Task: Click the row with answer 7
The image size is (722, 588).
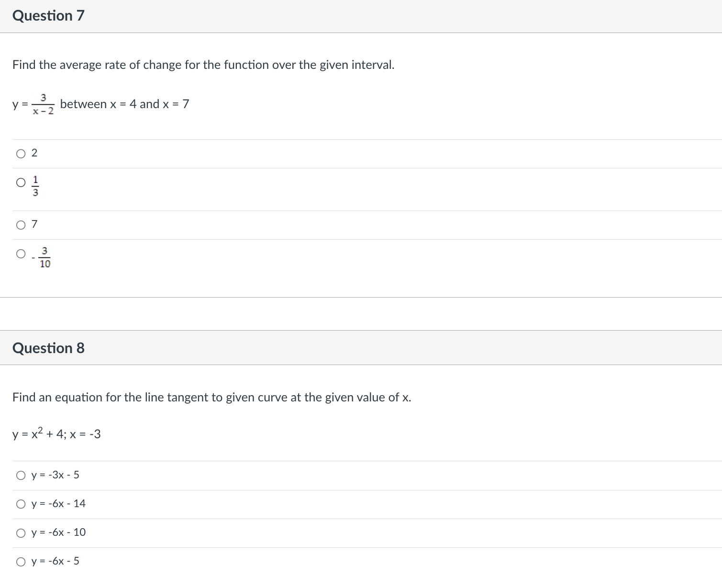Action: pyautogui.click(x=191, y=224)
